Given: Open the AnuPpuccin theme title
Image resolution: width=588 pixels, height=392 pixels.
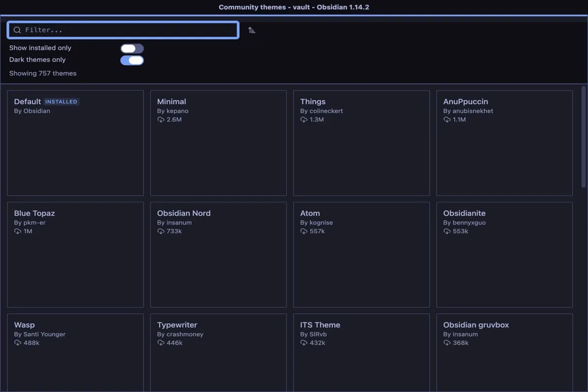Looking at the screenshot, I should (465, 101).
